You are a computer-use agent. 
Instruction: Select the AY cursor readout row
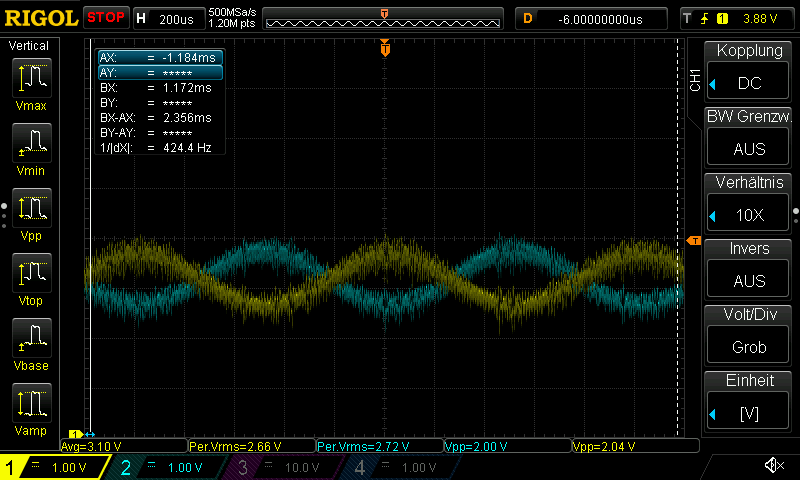pyautogui.click(x=160, y=73)
